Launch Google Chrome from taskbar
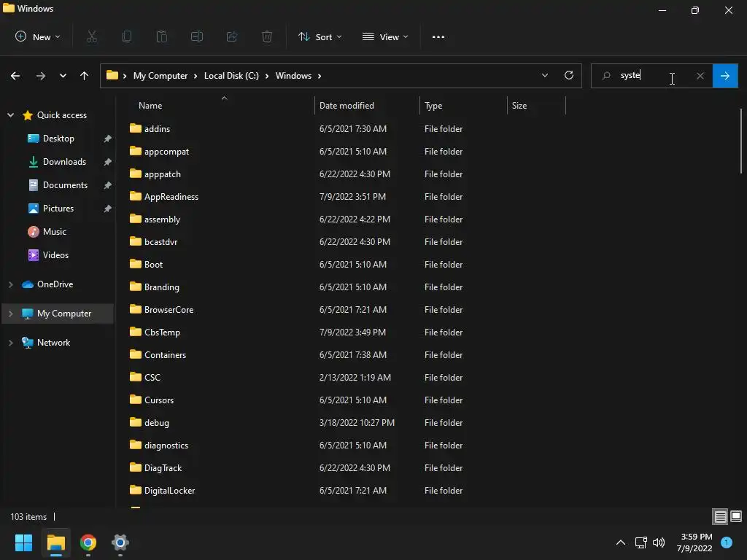 [88, 542]
